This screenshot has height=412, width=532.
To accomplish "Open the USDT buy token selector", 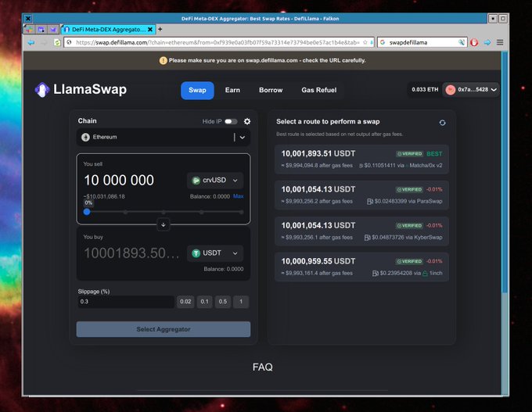I will click(x=215, y=253).
